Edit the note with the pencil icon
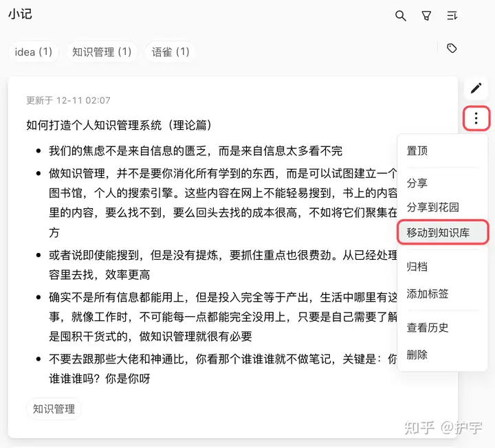495x448 pixels. click(476, 88)
